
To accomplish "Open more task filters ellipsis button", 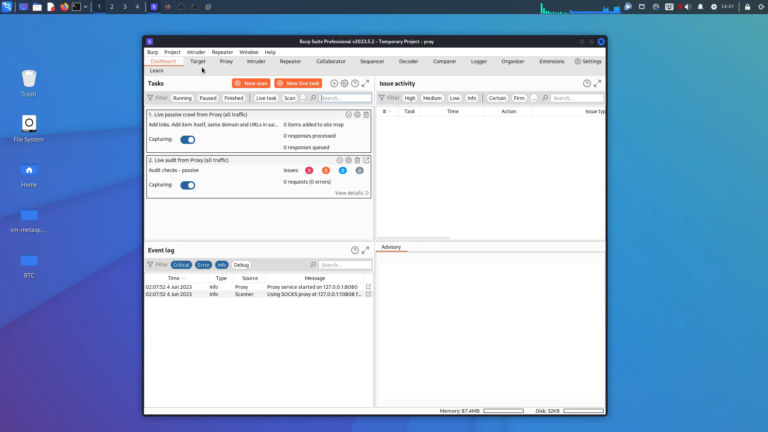I will click(x=303, y=98).
